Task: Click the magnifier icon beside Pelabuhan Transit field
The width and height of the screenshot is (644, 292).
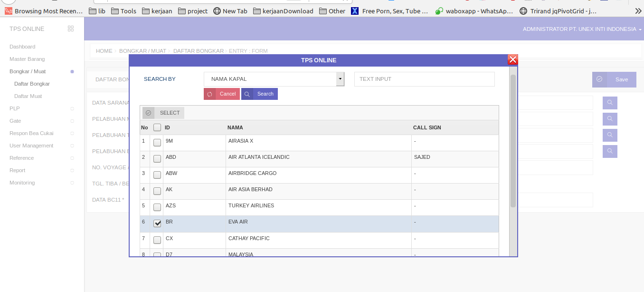Action: (x=610, y=135)
